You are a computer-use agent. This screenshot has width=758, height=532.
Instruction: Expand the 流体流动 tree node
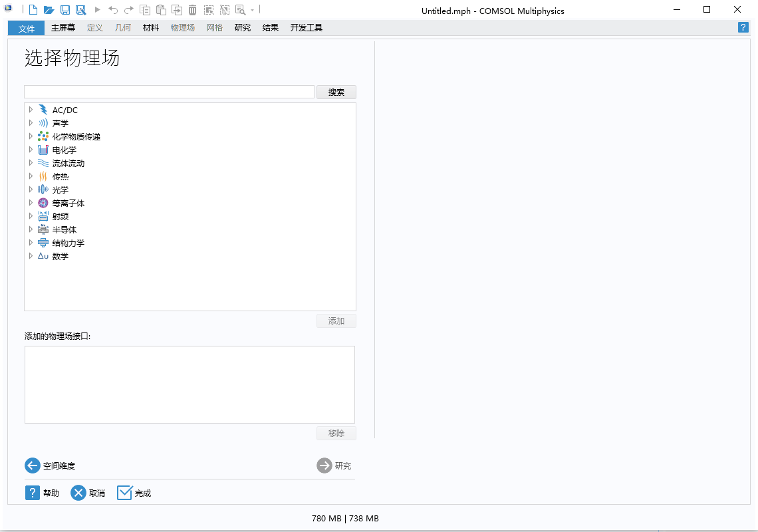pyautogui.click(x=31, y=163)
